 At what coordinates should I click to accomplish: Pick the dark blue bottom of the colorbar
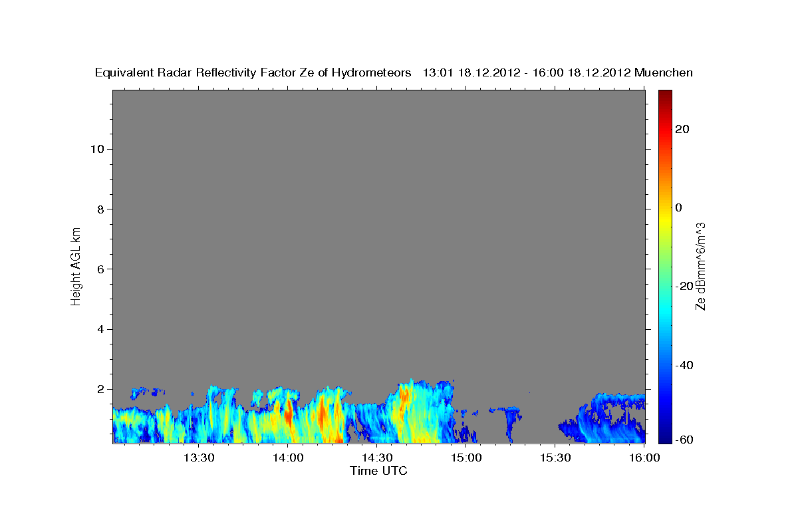[665, 438]
